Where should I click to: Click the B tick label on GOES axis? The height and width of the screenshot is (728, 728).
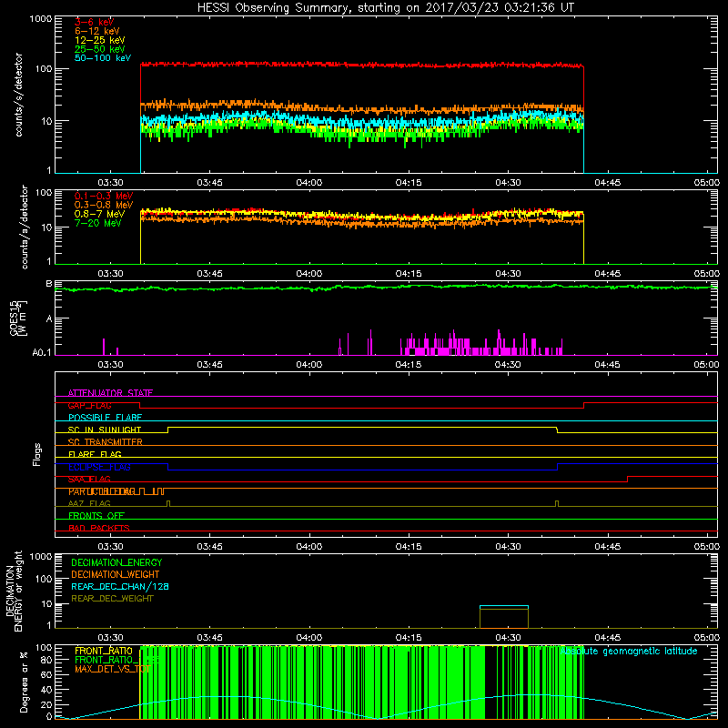coord(49,284)
